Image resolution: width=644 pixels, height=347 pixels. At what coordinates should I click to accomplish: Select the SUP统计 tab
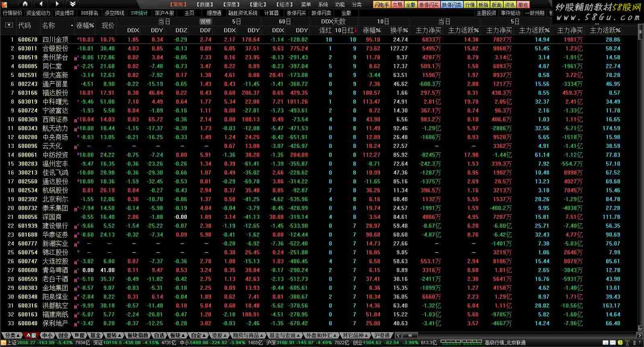(139, 13)
